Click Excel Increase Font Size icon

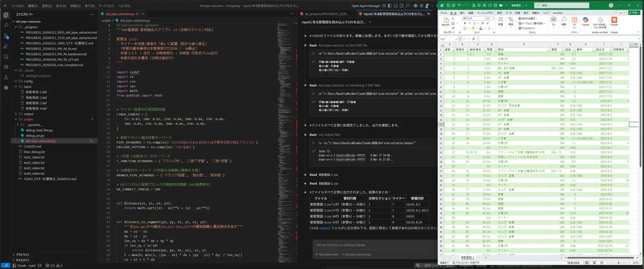tap(482, 23)
